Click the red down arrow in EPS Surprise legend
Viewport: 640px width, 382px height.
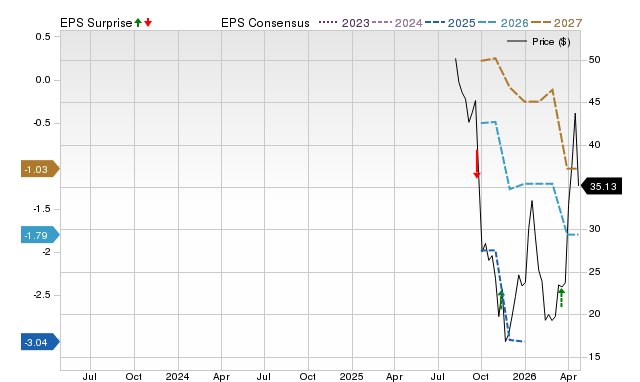[148, 22]
